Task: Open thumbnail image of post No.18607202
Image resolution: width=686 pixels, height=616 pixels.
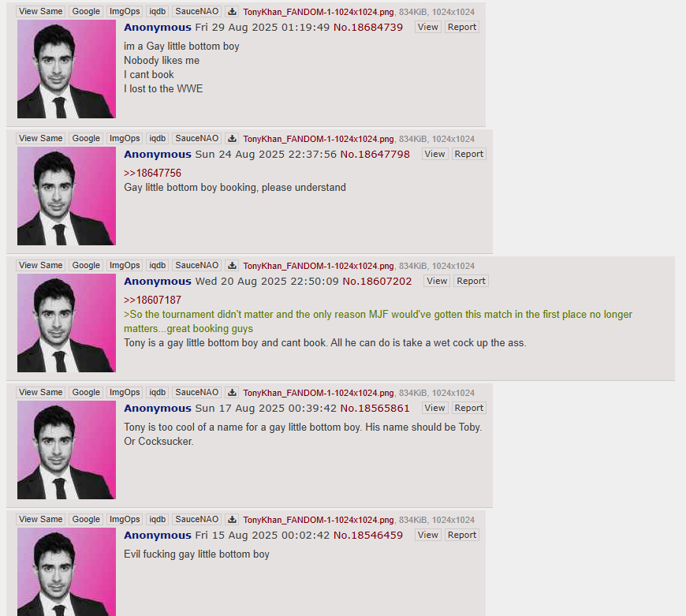Action: tap(66, 323)
